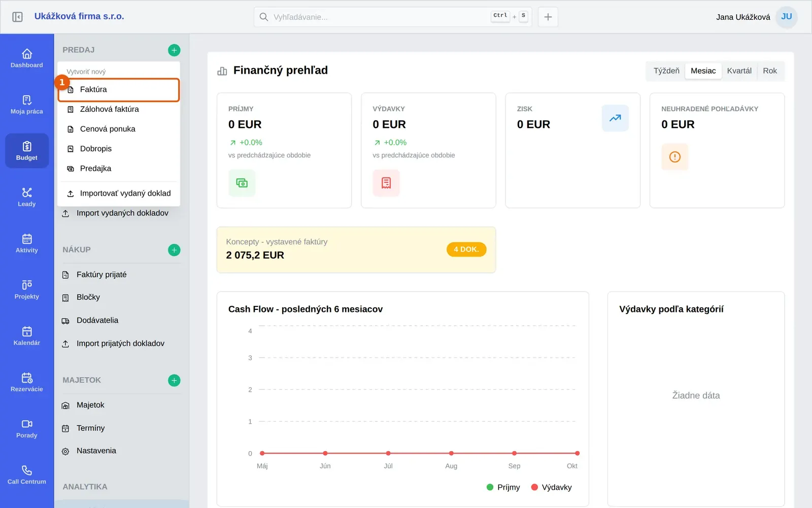Go to Moja práca section
The width and height of the screenshot is (812, 508).
point(27,105)
